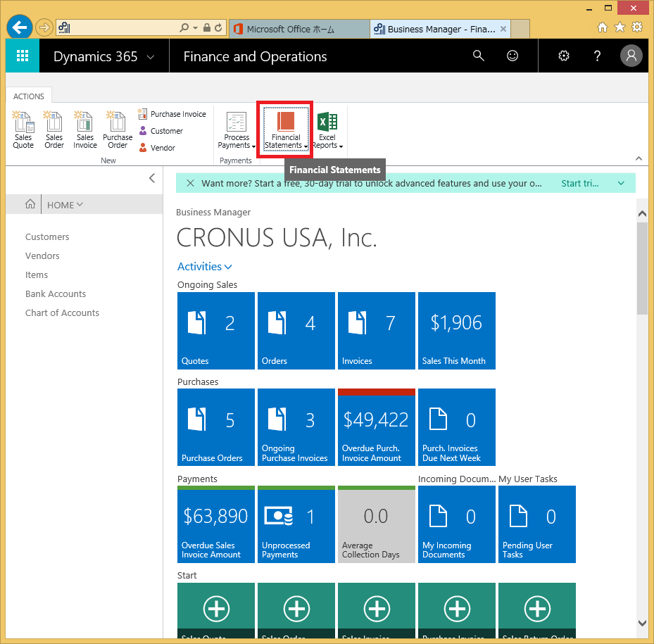
Task: Expand the Activities section chevron
Action: pyautogui.click(x=228, y=267)
